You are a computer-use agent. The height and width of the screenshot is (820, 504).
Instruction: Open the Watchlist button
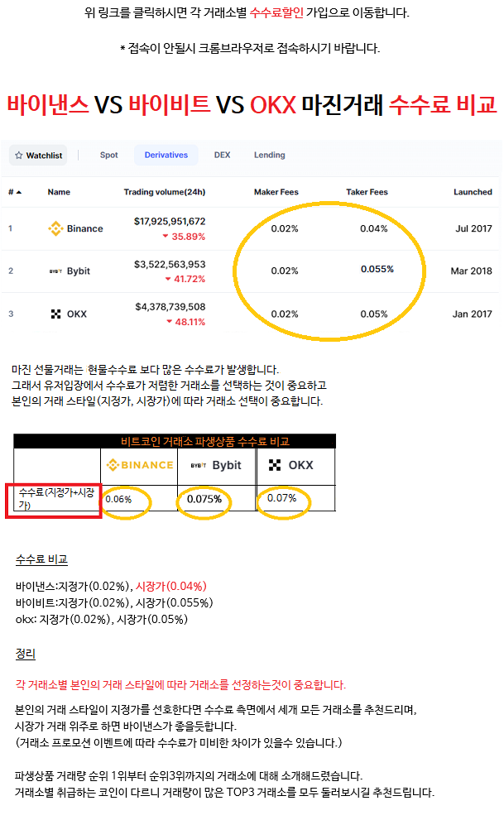click(x=38, y=156)
